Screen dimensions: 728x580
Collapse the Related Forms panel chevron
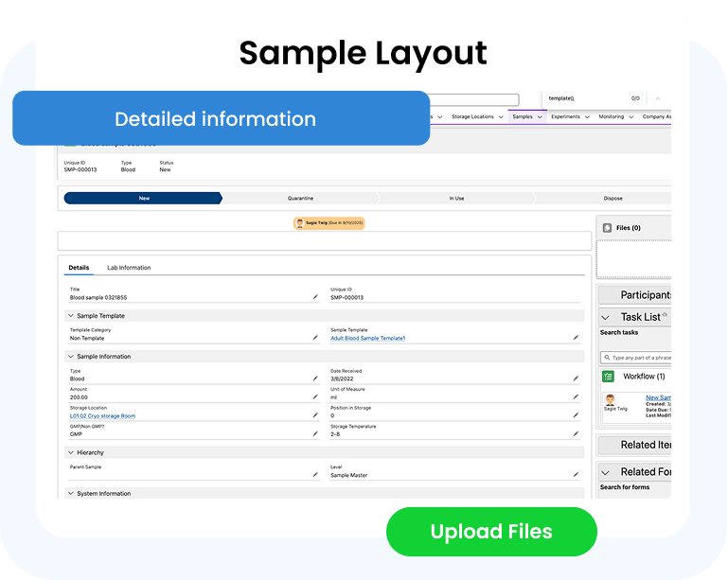(x=605, y=473)
